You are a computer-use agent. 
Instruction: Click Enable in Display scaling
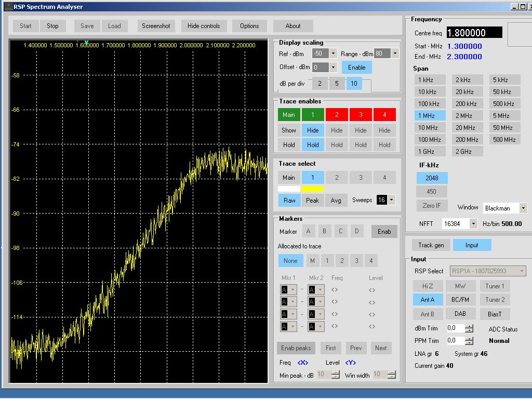click(356, 67)
